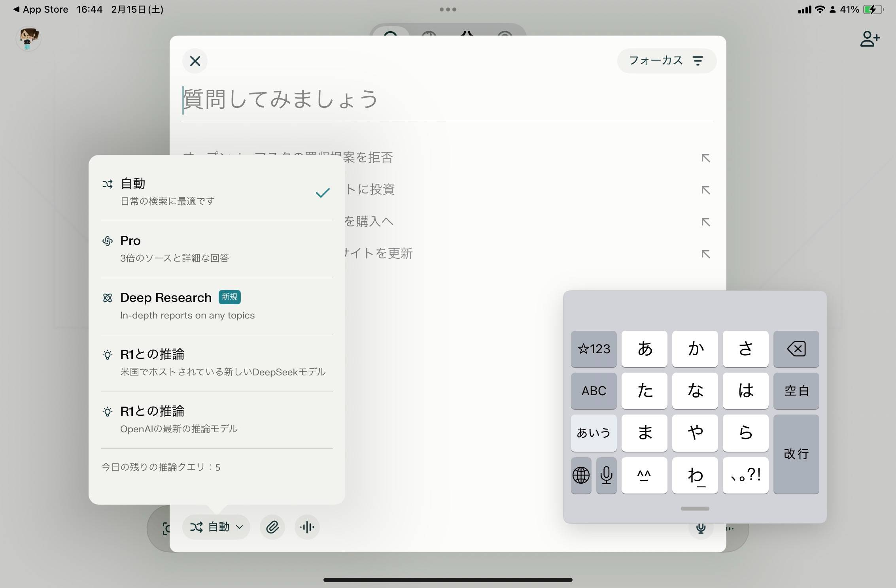This screenshot has height=588, width=896.
Task: Tap the は key
Action: 746,391
